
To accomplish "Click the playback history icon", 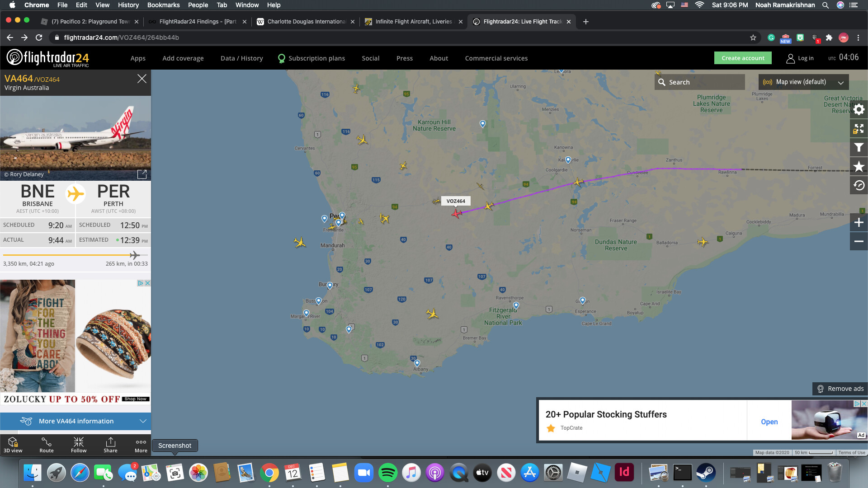I will click(859, 186).
